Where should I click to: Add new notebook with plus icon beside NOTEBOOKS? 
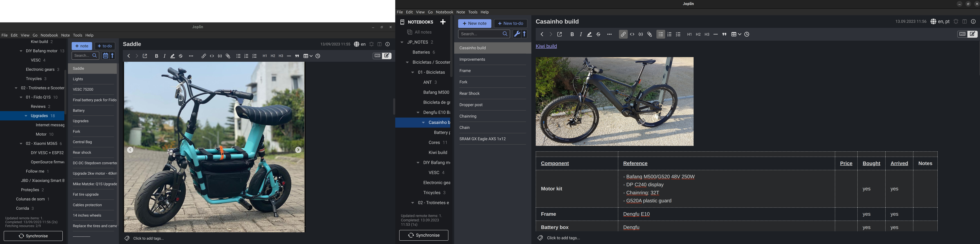(443, 22)
